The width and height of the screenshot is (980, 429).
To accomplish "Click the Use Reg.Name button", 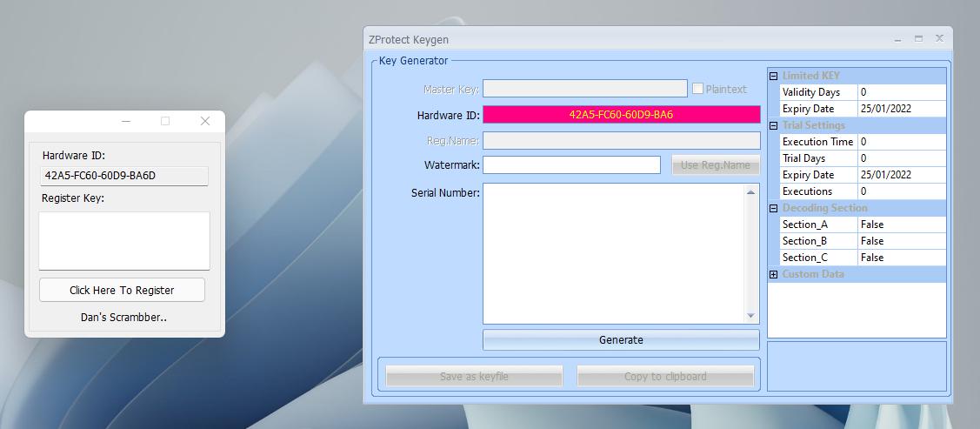I will click(x=716, y=165).
